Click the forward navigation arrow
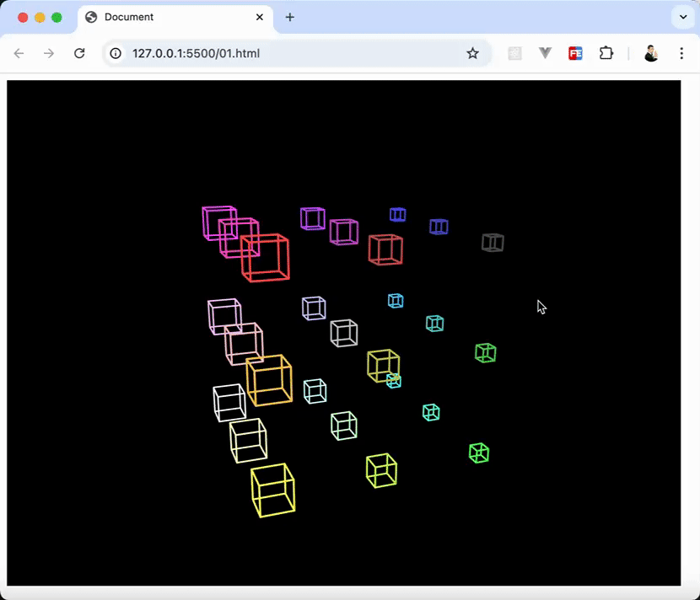 (x=49, y=52)
